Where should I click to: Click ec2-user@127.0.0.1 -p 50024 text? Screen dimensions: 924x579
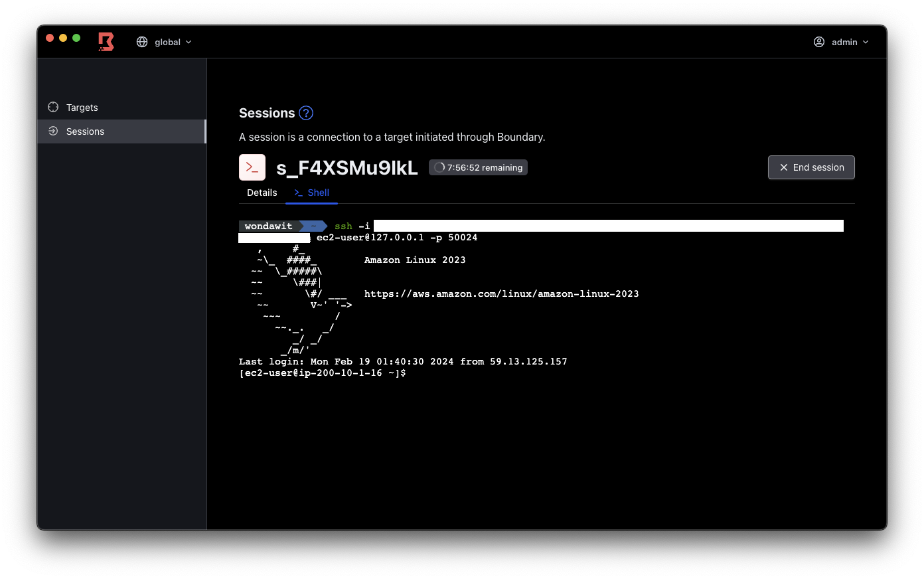click(x=397, y=238)
